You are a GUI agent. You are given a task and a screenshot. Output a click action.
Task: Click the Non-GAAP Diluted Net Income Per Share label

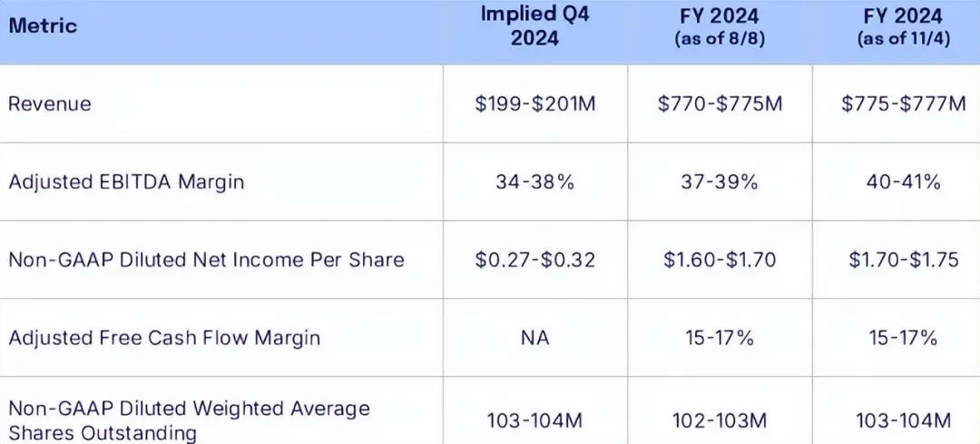tap(206, 260)
